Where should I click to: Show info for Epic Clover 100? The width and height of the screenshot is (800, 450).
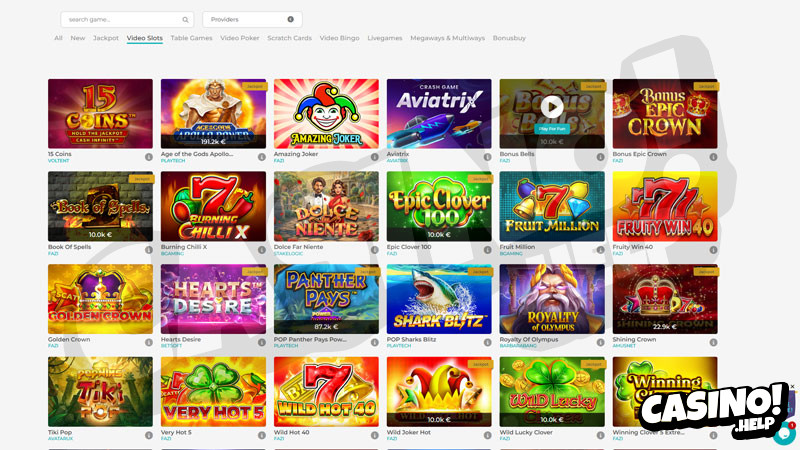click(x=488, y=250)
